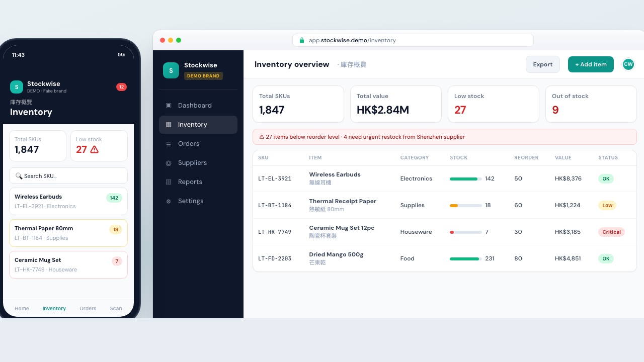Click the Inventory grid icon in sidebar
The height and width of the screenshot is (362, 644).
169,125
